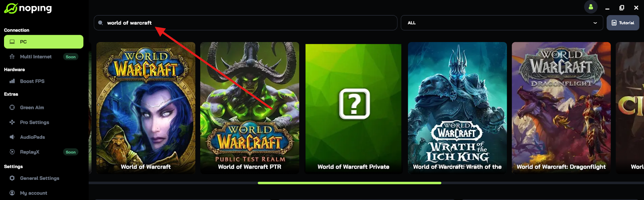644x200 pixels.
Task: Click the Pro Settings icon
Action: pyautogui.click(x=12, y=122)
